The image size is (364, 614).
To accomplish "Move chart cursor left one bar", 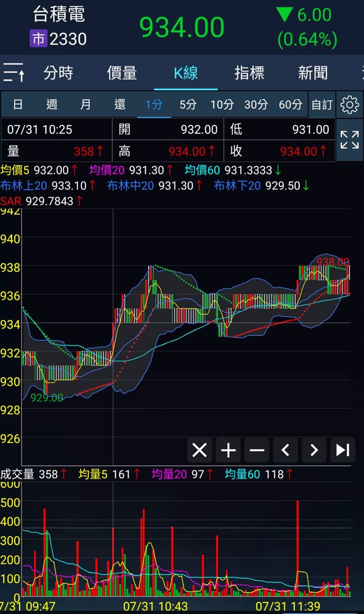I will point(285,450).
